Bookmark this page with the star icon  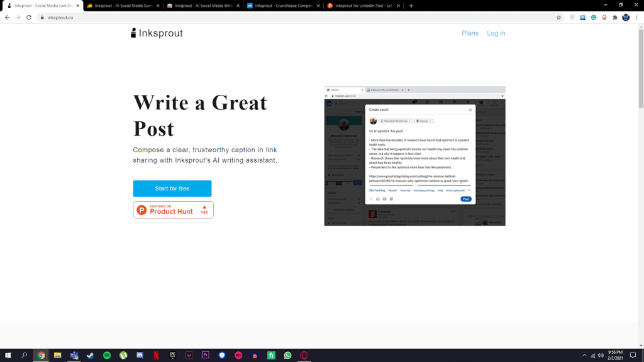pos(558,18)
